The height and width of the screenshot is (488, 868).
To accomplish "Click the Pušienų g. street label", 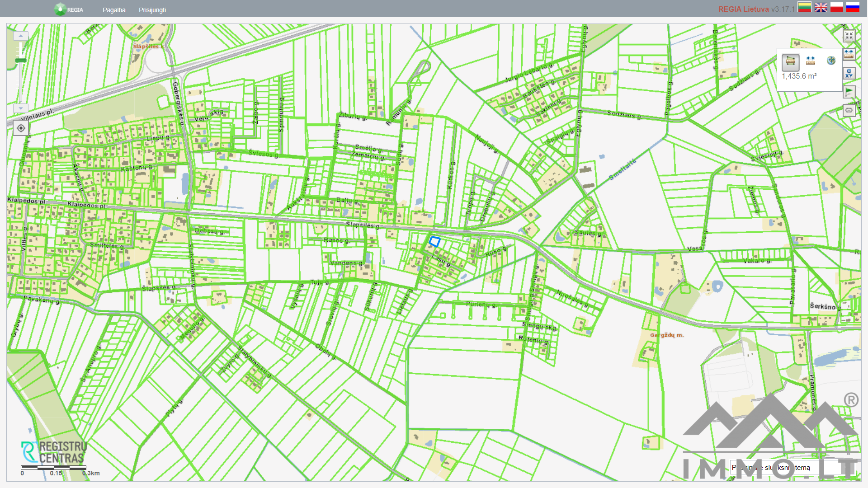I will (x=481, y=304).
